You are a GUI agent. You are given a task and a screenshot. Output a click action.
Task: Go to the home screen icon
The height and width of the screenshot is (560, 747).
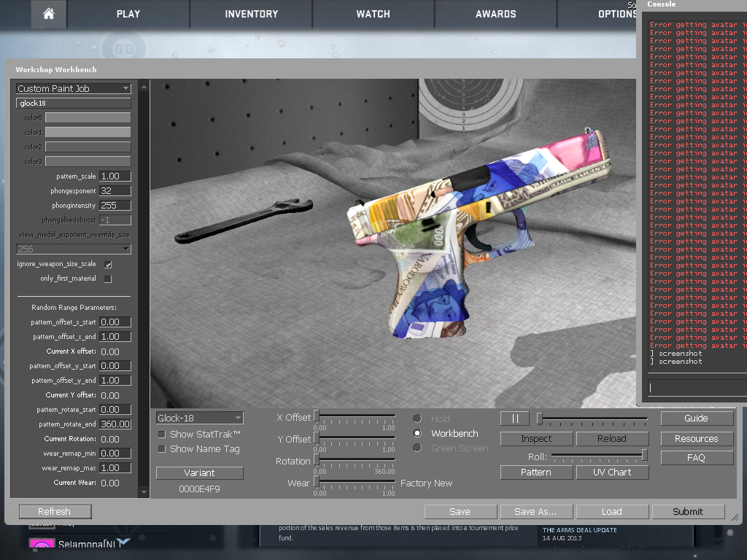coord(49,14)
